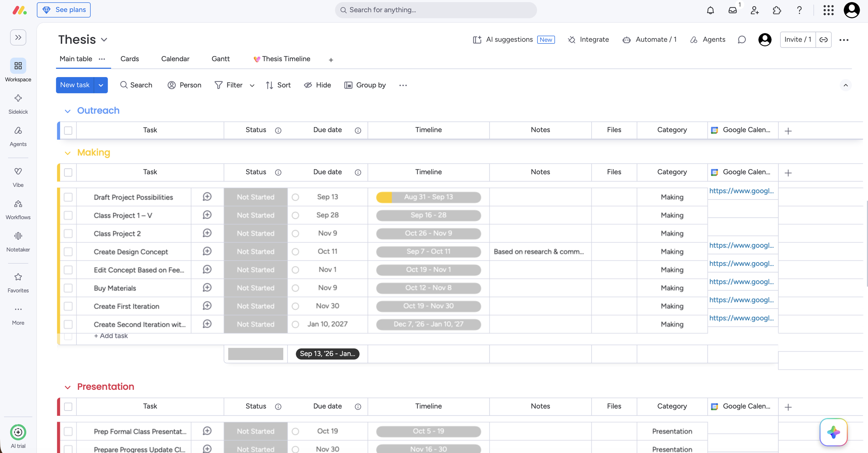
Task: Click Not Started status for Class Project 2
Action: click(256, 234)
